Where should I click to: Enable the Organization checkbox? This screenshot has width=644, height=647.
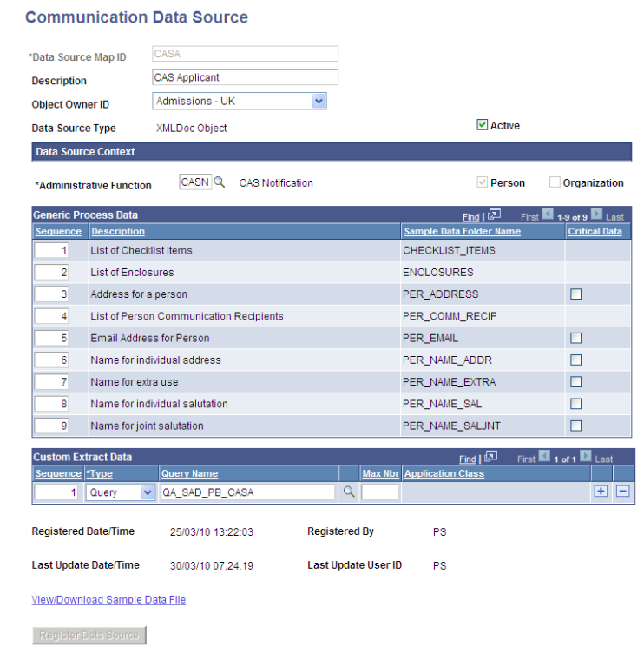tap(555, 182)
